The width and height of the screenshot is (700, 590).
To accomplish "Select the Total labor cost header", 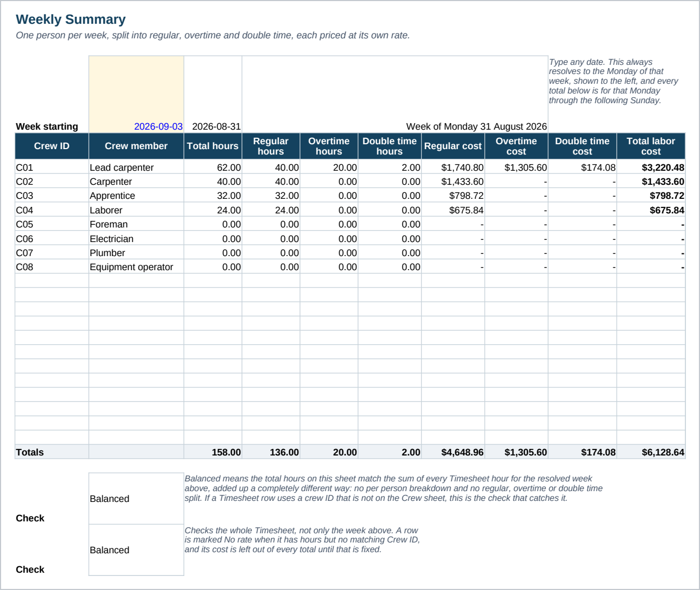I will [651, 146].
